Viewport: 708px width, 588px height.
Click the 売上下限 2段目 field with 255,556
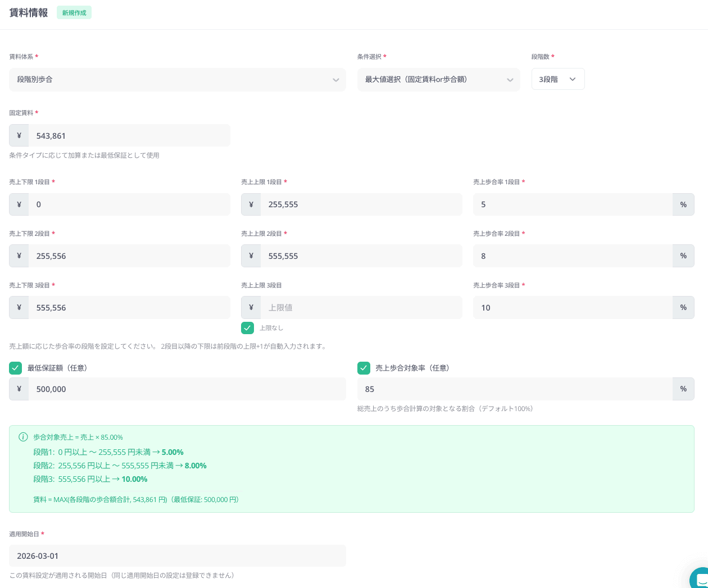tap(129, 256)
